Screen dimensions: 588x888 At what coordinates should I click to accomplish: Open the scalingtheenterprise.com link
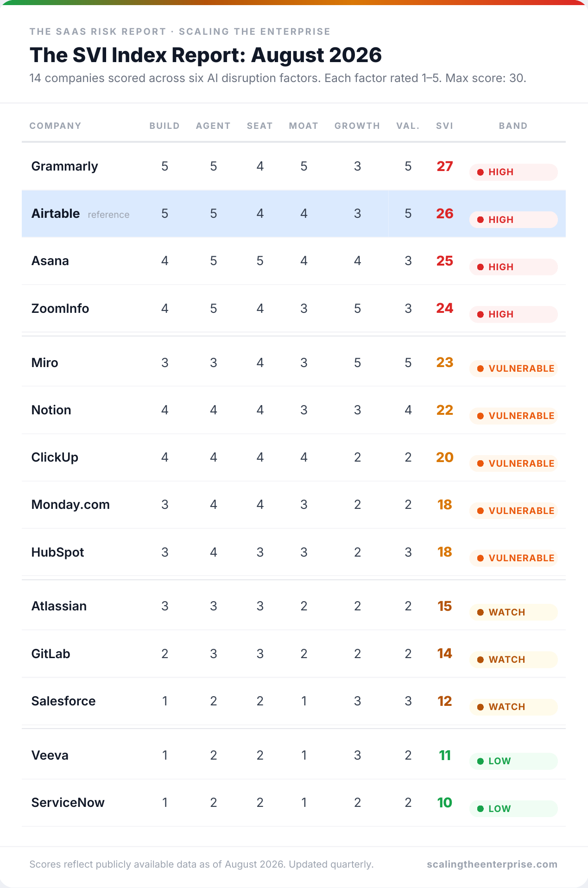tap(492, 864)
